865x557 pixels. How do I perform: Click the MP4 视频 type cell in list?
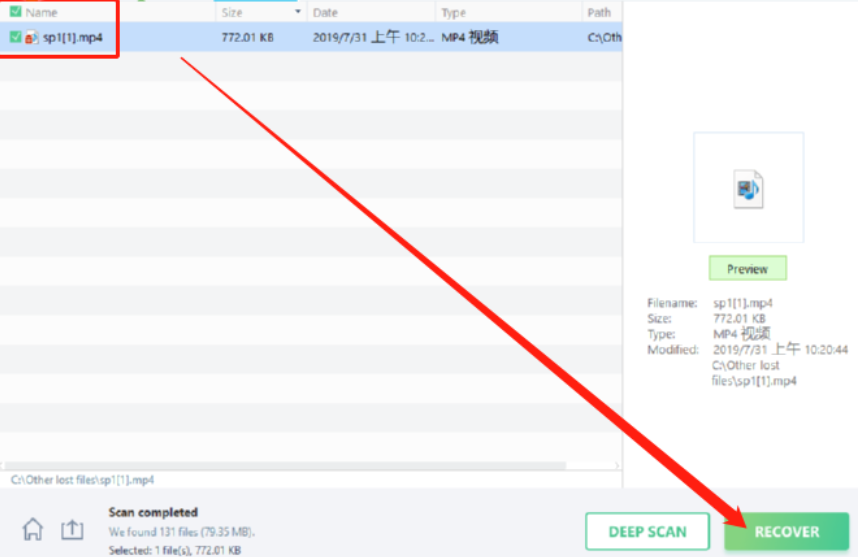pos(469,38)
